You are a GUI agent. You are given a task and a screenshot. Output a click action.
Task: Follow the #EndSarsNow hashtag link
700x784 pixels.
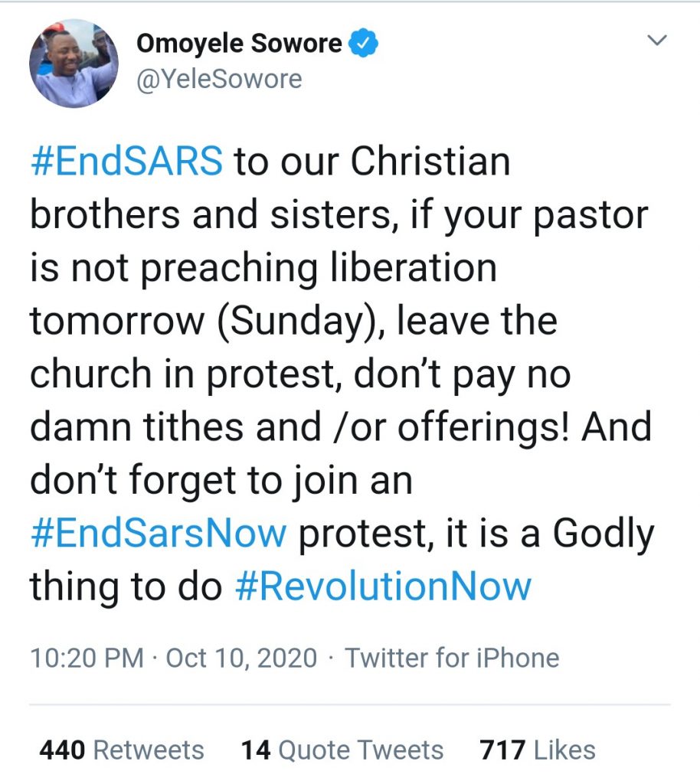point(159,534)
